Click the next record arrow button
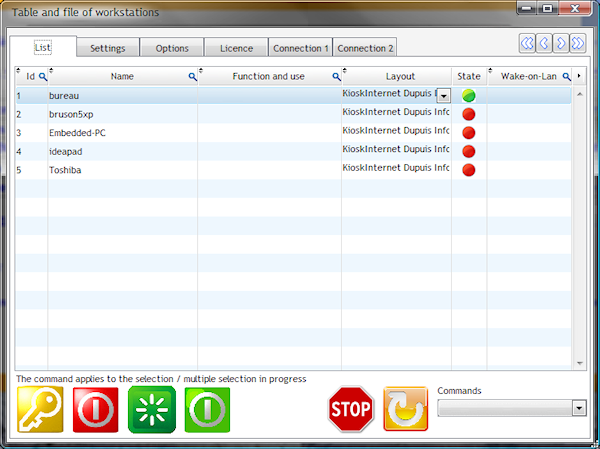Image resolution: width=600 pixels, height=449 pixels. point(561,43)
